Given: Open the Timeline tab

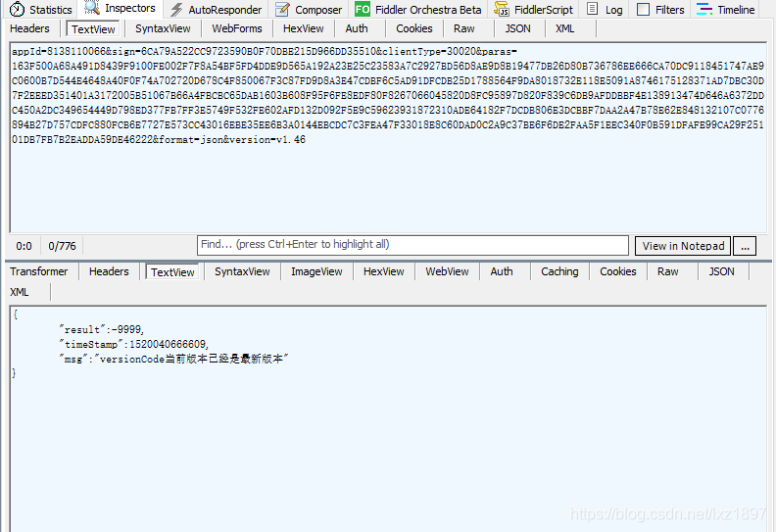Looking at the screenshot, I should pyautogui.click(x=726, y=10).
